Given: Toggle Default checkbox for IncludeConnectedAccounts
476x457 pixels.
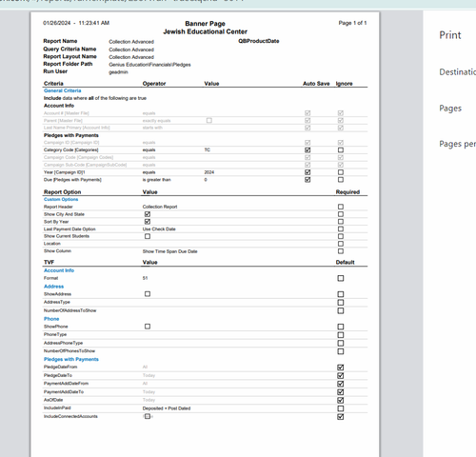Looking at the screenshot, I should click(x=341, y=417).
